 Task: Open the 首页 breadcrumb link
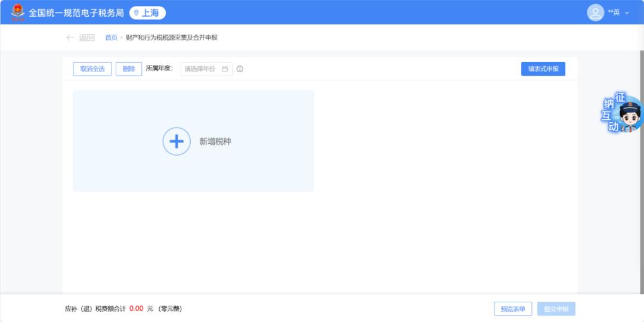111,38
